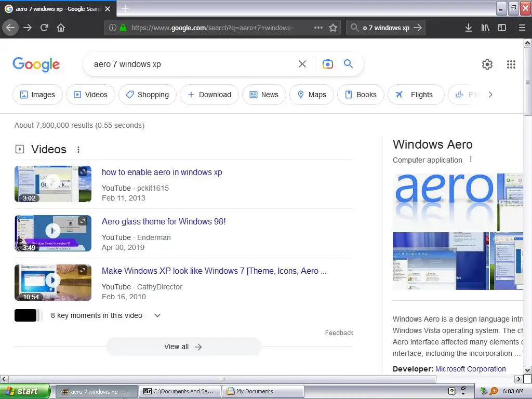Play the 3:02 video thumbnail
Screen dimensions: 532x399
click(x=53, y=184)
